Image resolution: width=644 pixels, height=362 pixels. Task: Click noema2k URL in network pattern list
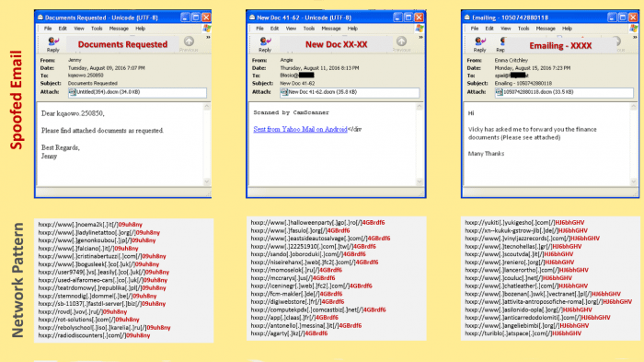point(90,225)
